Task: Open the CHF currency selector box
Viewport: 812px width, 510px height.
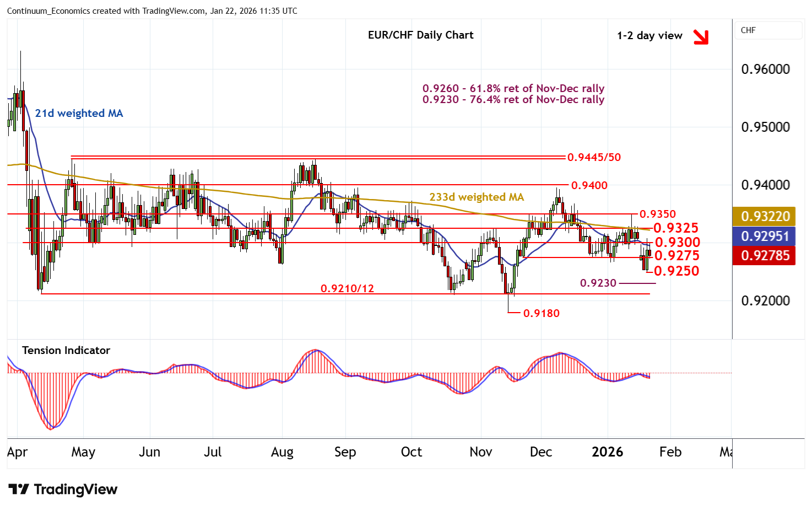Action: (x=768, y=30)
